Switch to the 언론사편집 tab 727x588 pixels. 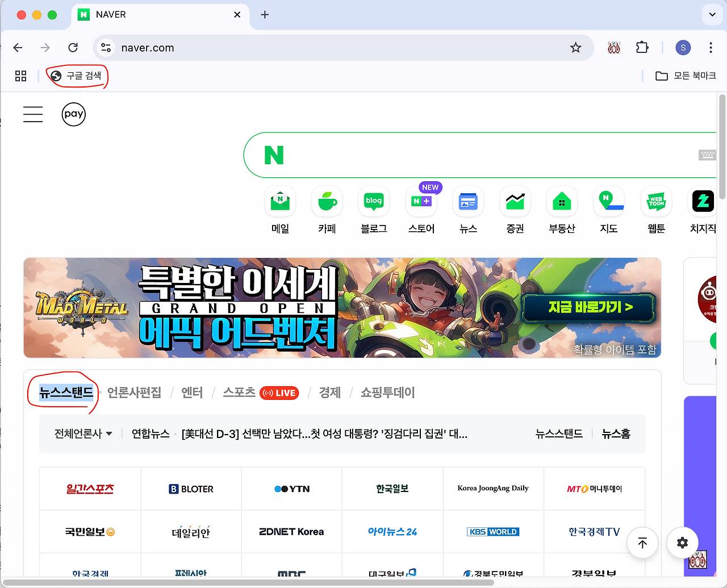[134, 393]
